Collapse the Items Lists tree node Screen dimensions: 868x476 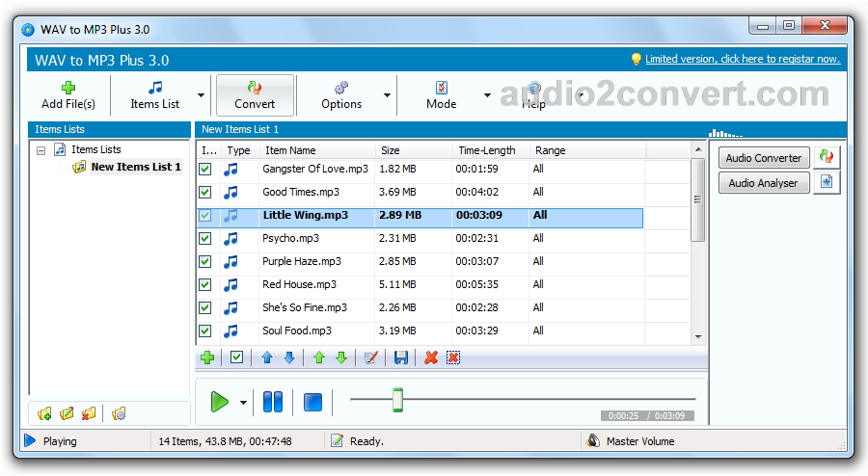click(41, 150)
